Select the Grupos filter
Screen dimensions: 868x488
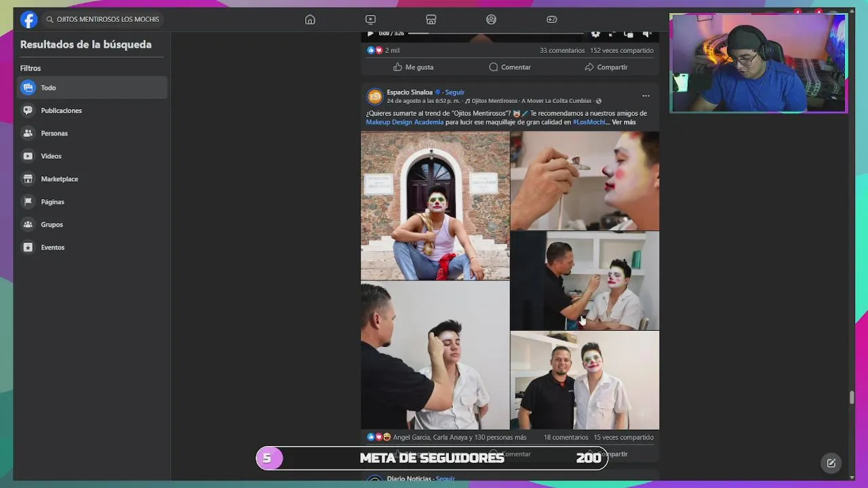92,224
